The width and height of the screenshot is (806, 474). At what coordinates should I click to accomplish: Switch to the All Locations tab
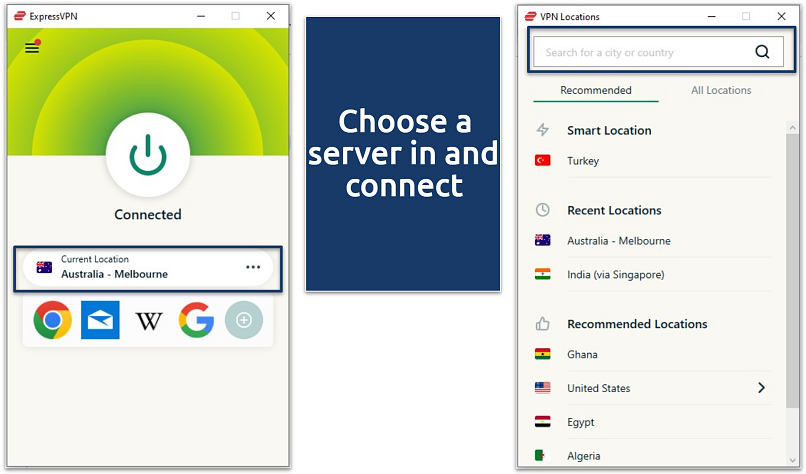click(721, 90)
